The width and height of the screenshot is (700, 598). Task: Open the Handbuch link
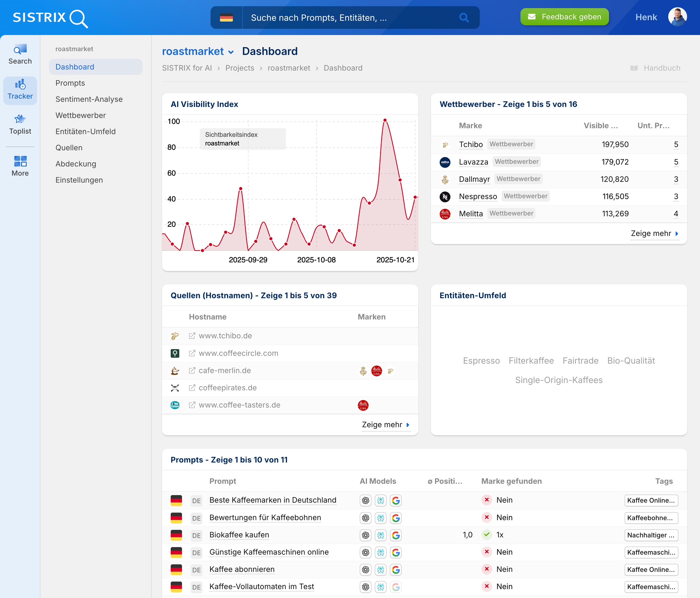(x=661, y=68)
